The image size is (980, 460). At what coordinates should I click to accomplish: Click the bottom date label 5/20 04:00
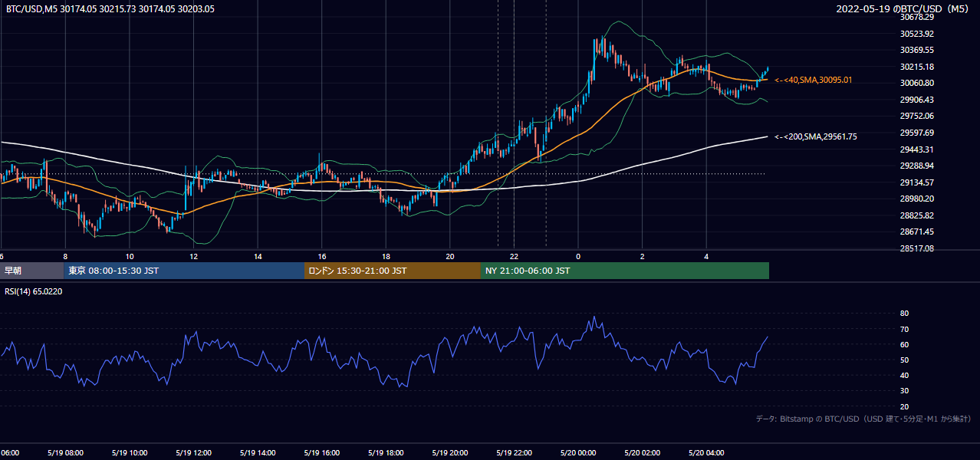706,453
